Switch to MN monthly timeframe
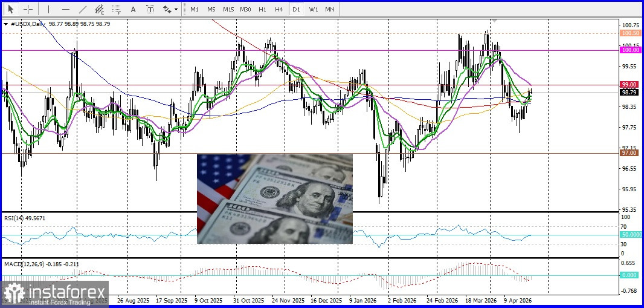This screenshot has width=644, height=308. (x=329, y=9)
